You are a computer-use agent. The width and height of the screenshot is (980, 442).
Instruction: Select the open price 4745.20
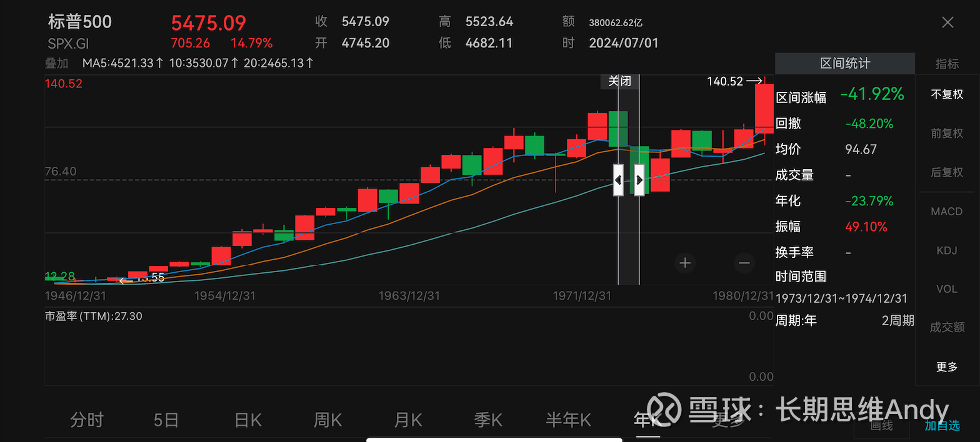(x=366, y=43)
